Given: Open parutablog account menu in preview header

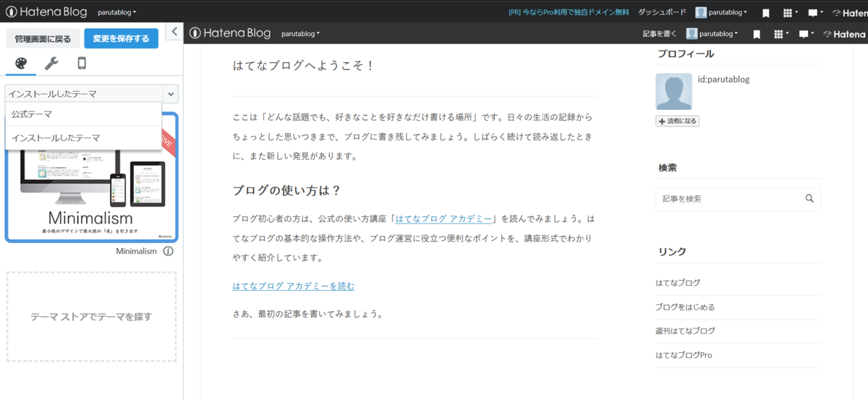Looking at the screenshot, I should point(712,34).
